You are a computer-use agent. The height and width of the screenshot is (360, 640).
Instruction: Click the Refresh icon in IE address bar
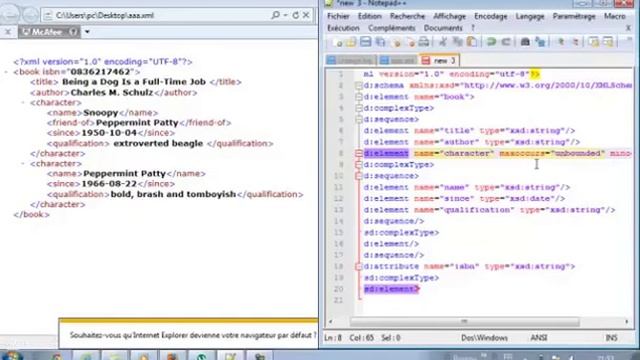click(296, 15)
